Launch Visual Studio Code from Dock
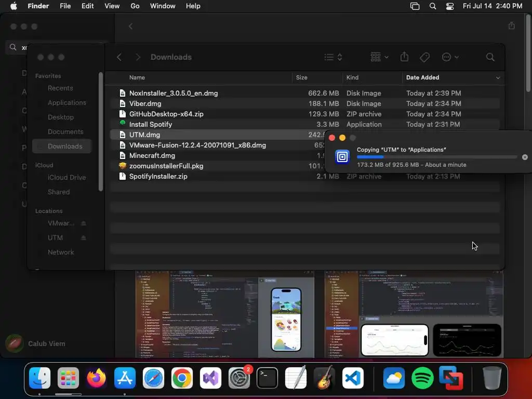The image size is (532, 399). pyautogui.click(x=353, y=378)
